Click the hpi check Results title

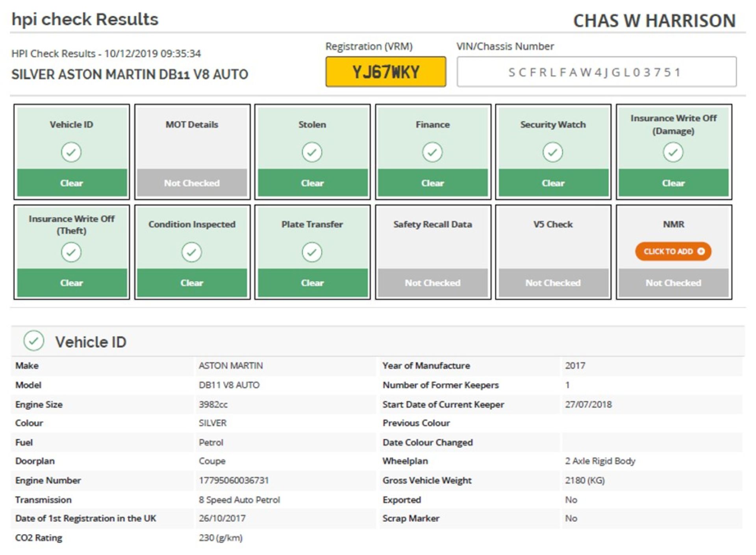pos(85,19)
